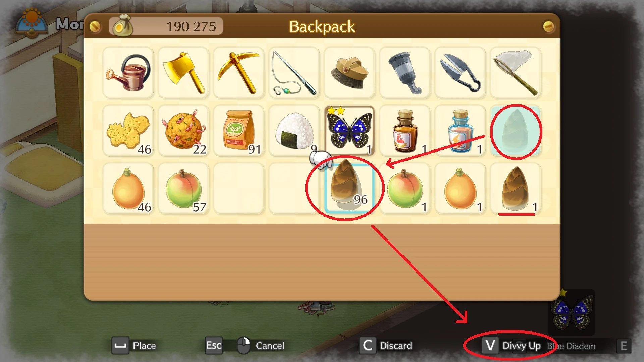
Task: Select the Blue Diadem butterfly slot
Action: click(x=350, y=131)
